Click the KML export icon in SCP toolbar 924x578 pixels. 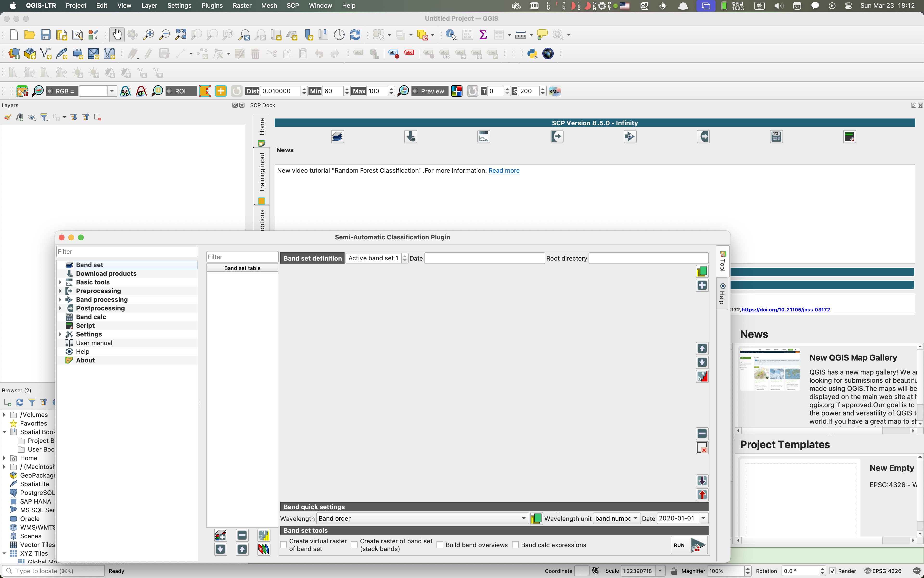click(554, 91)
